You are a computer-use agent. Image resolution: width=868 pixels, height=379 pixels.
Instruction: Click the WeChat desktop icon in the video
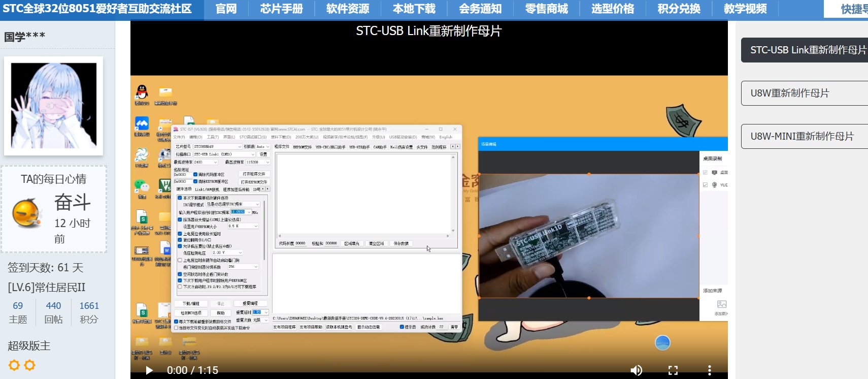pos(142,186)
